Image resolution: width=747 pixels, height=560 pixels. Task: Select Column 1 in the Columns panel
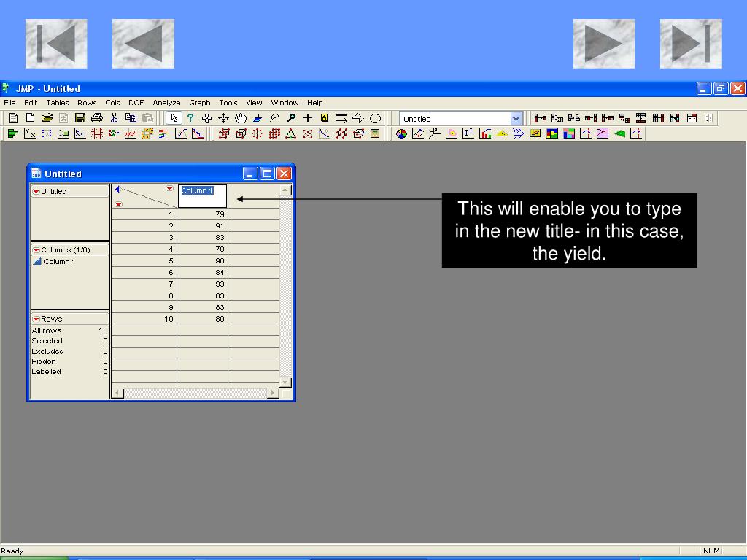tap(60, 262)
